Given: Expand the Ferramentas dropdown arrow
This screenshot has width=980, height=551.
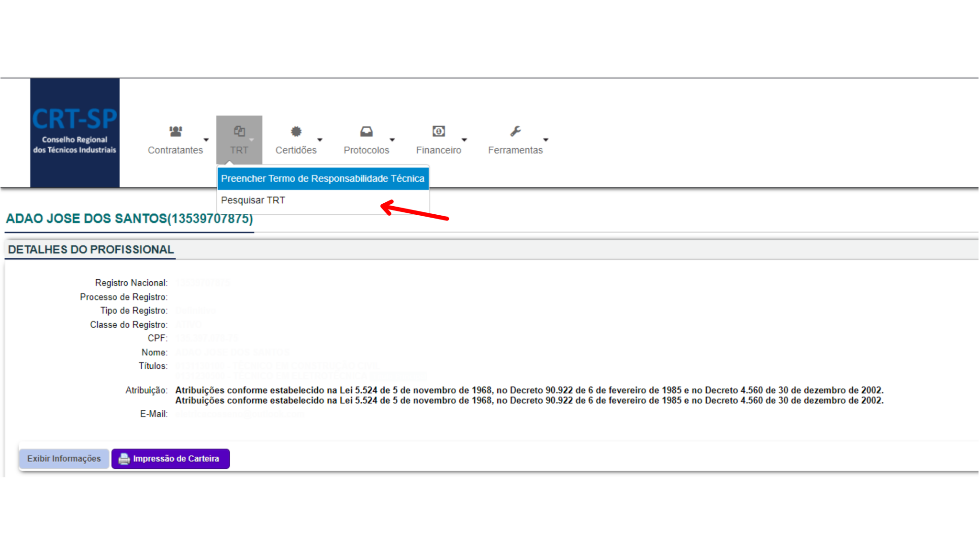Looking at the screenshot, I should click(546, 140).
